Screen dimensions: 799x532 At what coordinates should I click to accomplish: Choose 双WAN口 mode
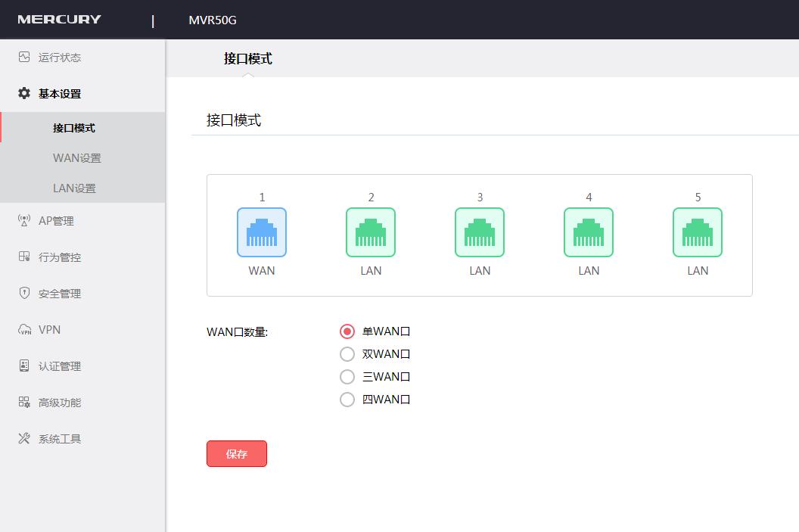tap(347, 353)
